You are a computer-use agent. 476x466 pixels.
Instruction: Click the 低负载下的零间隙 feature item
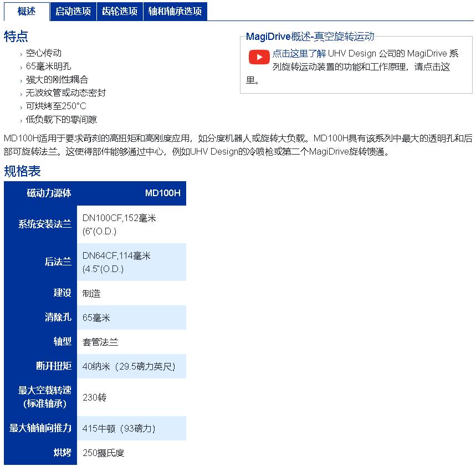[62, 119]
